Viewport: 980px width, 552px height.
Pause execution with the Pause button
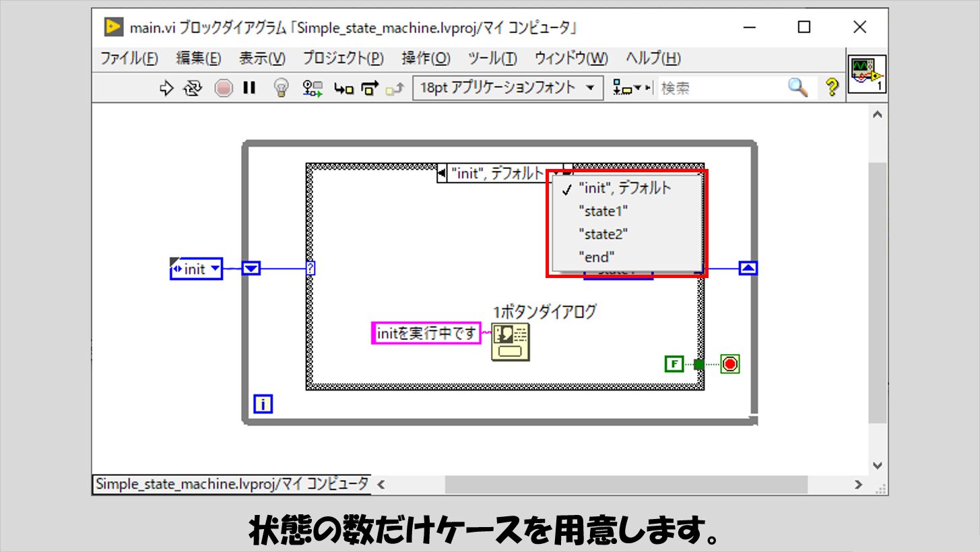pos(249,88)
